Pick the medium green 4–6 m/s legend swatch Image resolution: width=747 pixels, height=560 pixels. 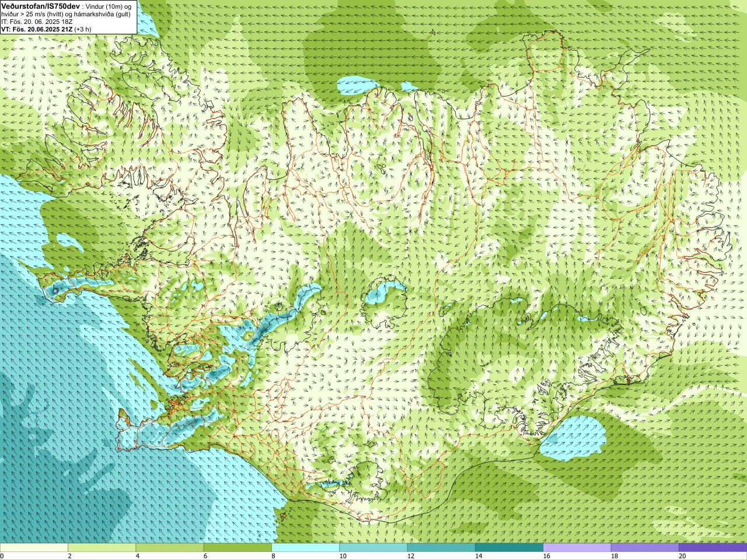click(169, 548)
